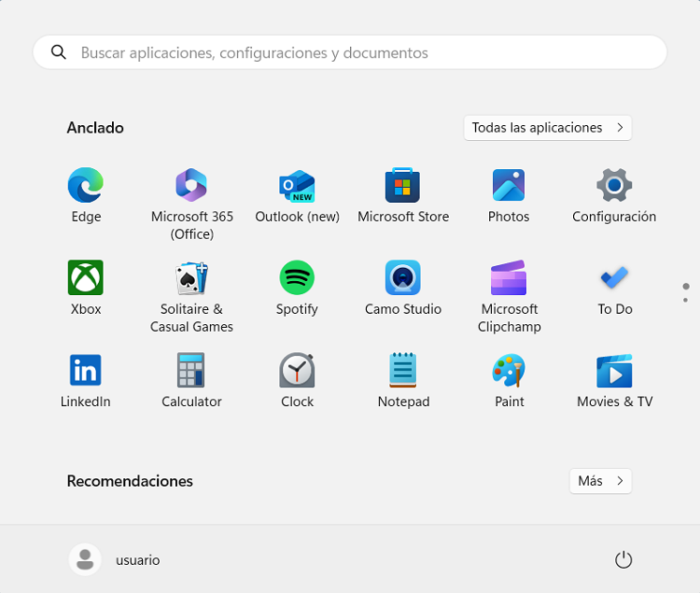
Task: Launch the Paint app
Action: pos(509,380)
